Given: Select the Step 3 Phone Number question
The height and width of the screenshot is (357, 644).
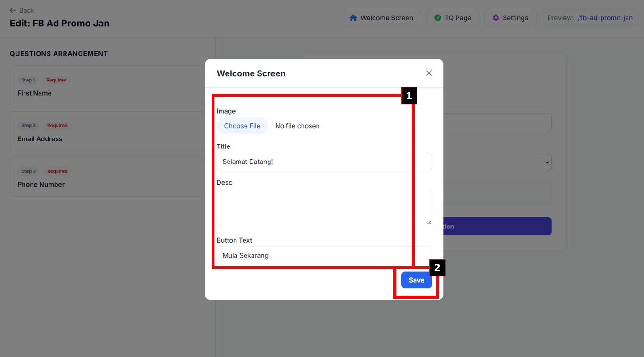Looking at the screenshot, I should pos(107,177).
